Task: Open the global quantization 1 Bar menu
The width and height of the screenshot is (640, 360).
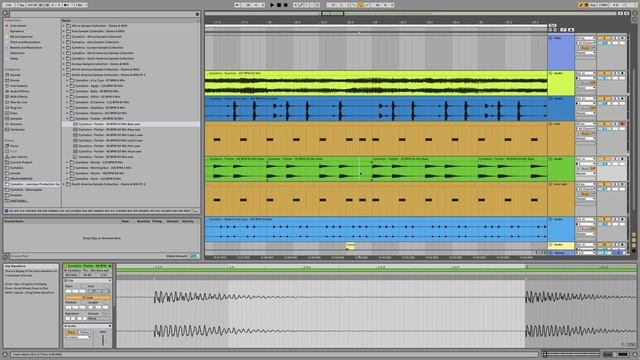Action: [80, 5]
